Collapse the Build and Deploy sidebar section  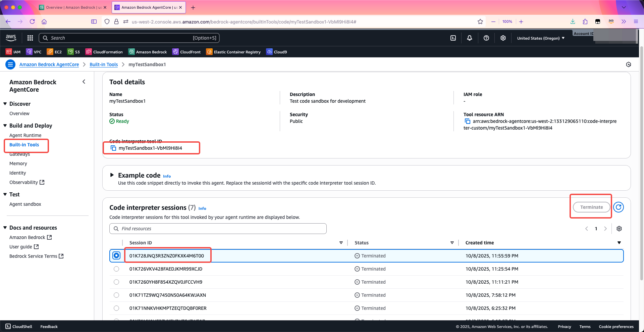[5, 126]
